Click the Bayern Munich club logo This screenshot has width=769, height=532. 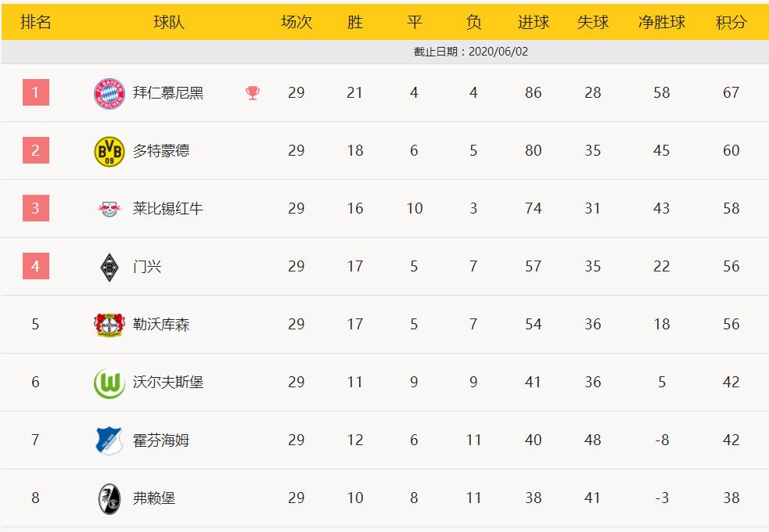coord(110,93)
